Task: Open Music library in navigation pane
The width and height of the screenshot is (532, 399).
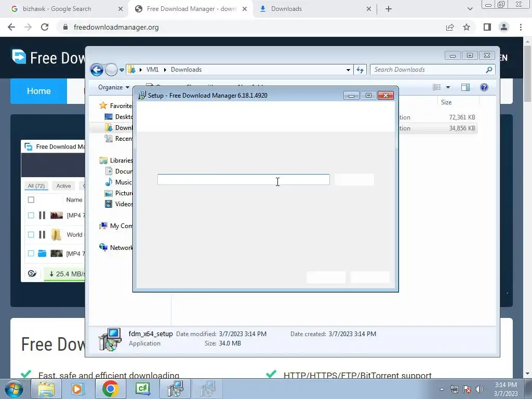Action: click(119, 182)
